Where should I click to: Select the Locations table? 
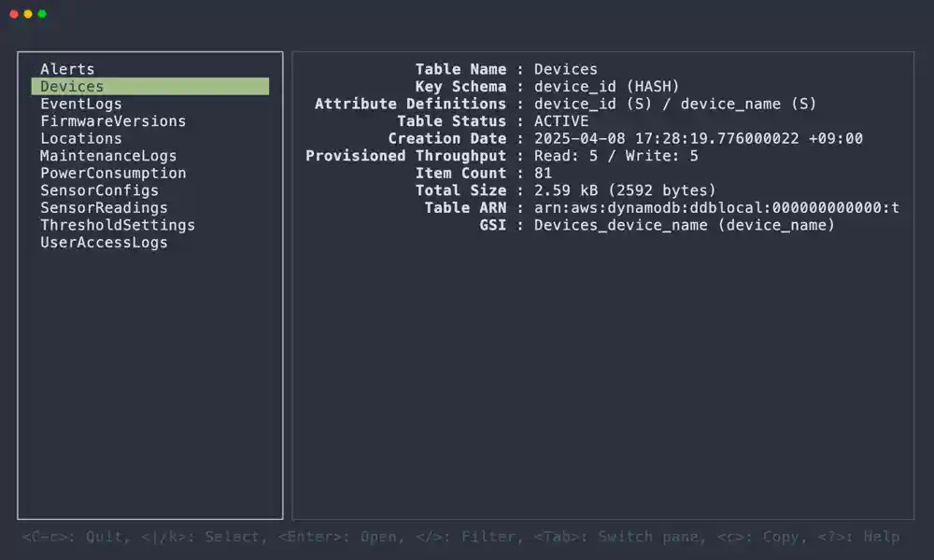[81, 138]
